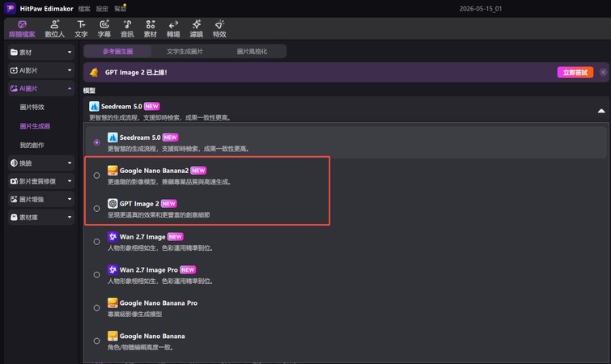Click the project name 2026-05-15_01
This screenshot has width=611, height=364.
click(481, 9)
